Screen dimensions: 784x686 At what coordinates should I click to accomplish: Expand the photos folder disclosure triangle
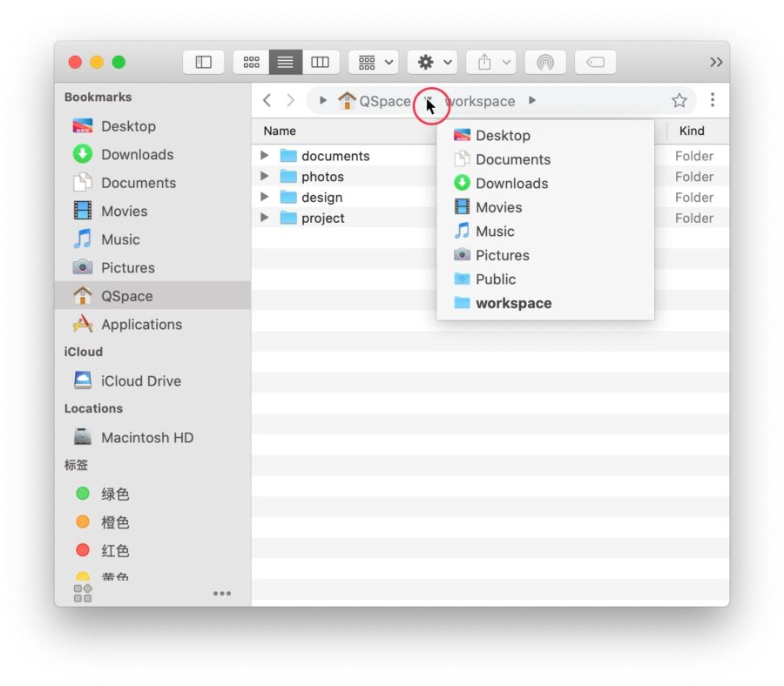(x=265, y=177)
